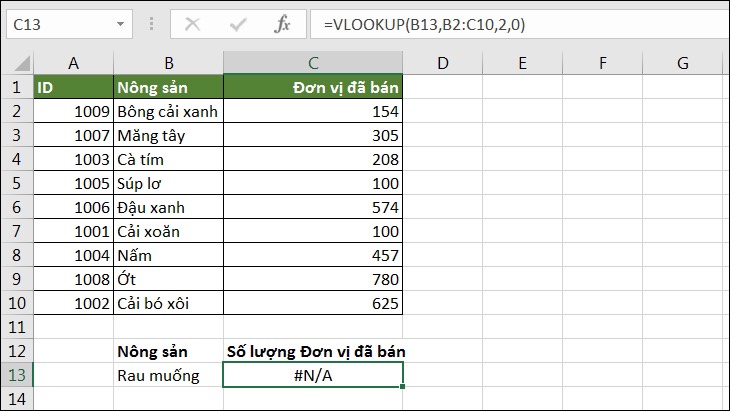This screenshot has height=411, width=730.
Task: Click the Cancel (X) formula button
Action: pos(192,24)
